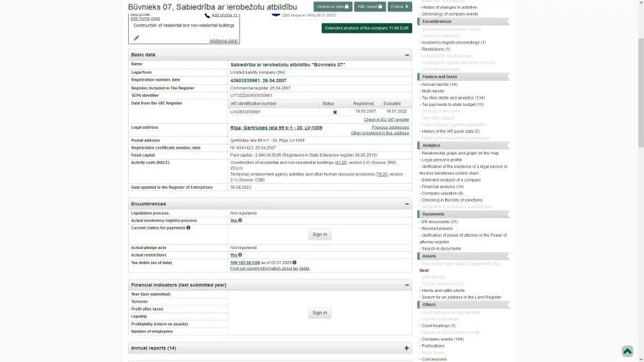Click the red X VAT status icon
This screenshot has width=644, height=362.
pyautogui.click(x=335, y=112)
